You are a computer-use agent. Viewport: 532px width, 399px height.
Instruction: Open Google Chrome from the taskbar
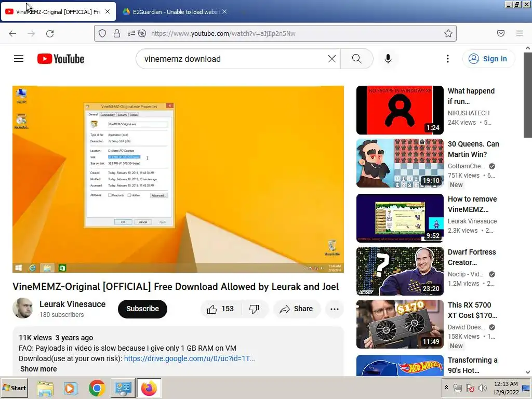[x=97, y=388]
